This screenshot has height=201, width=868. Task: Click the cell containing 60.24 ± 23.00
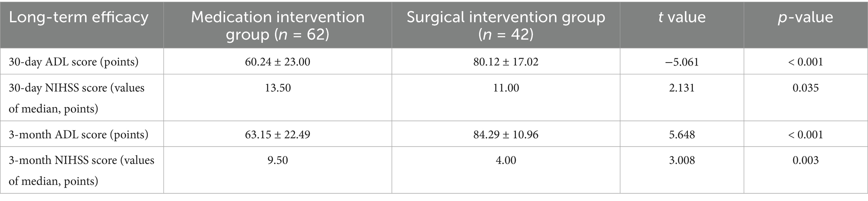(x=278, y=62)
